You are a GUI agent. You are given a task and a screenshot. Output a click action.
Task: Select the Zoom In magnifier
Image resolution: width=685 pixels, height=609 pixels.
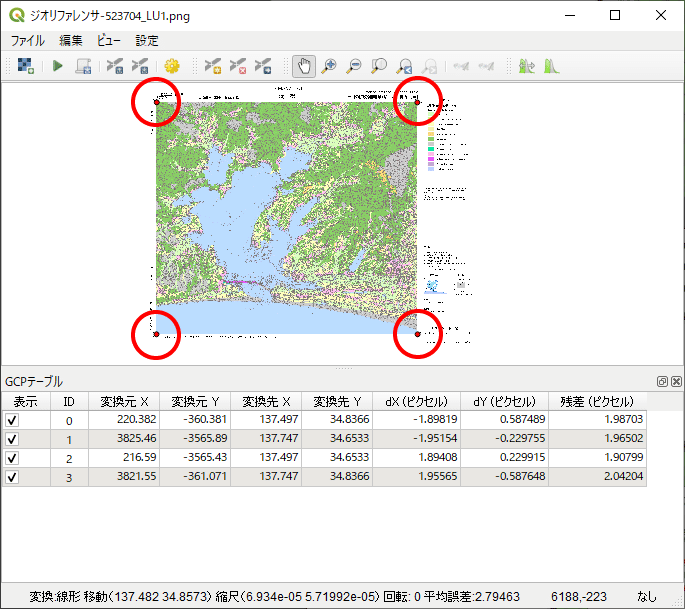pos(329,66)
